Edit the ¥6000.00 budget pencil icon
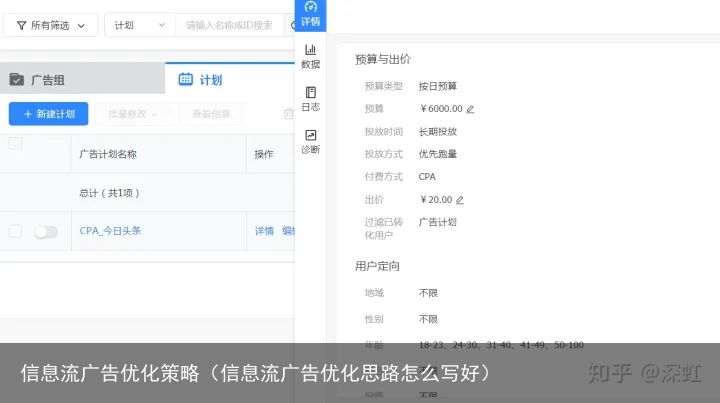 coord(470,109)
